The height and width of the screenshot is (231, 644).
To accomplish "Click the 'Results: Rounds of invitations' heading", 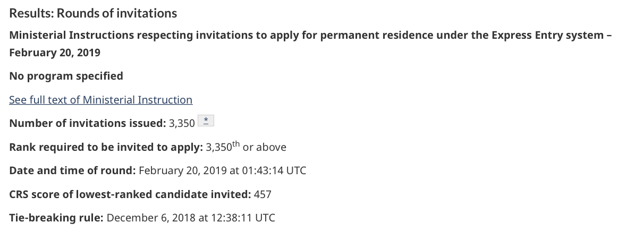I will coord(93,13).
